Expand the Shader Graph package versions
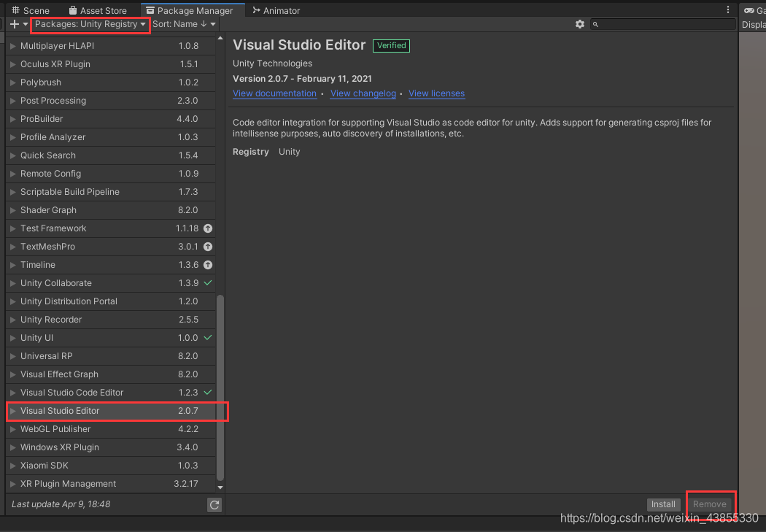 (12, 210)
